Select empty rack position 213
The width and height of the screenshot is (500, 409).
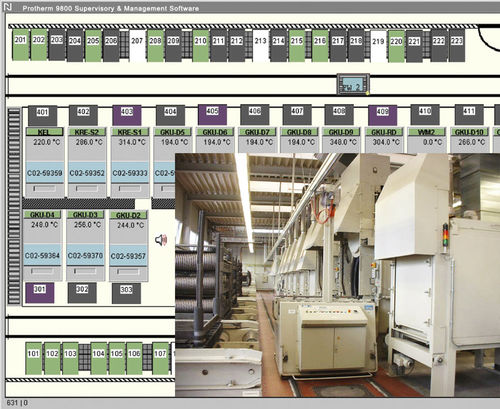[261, 46]
